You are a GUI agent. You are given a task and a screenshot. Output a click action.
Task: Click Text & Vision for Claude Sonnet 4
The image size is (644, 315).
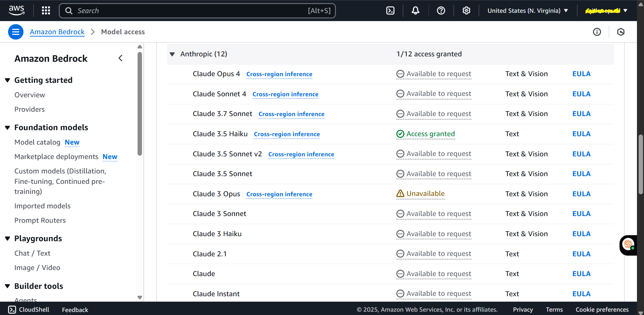tap(526, 94)
